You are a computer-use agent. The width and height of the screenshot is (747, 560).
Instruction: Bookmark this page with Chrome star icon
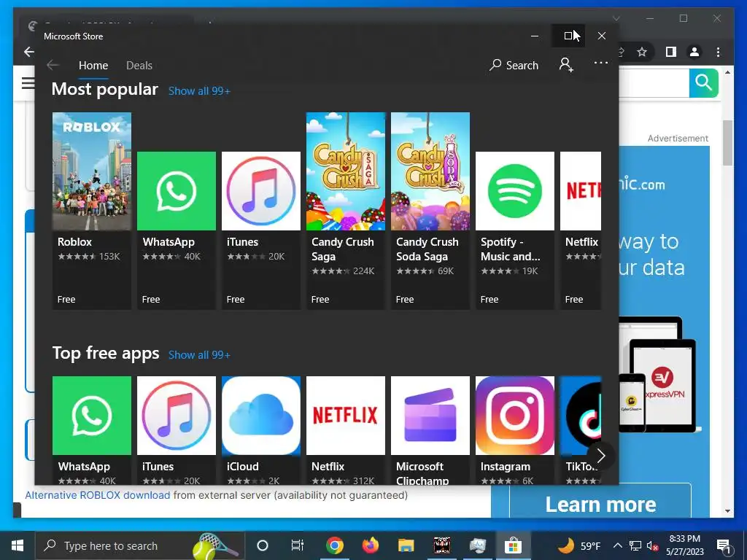coord(642,52)
